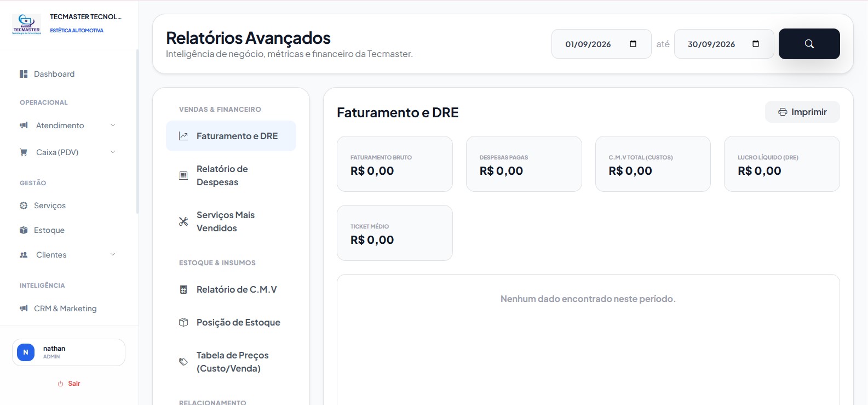Open the Serviços menu item
Viewport: 868px width, 405px height.
coord(68,206)
